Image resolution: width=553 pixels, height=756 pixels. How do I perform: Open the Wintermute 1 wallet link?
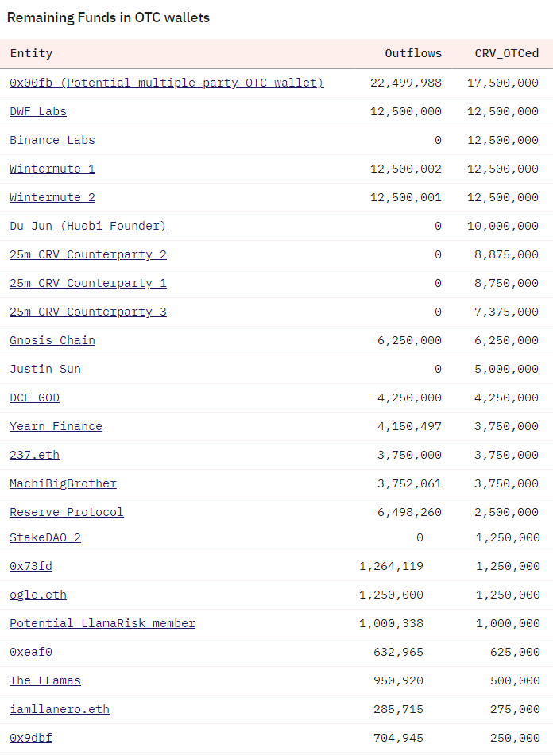(x=52, y=169)
